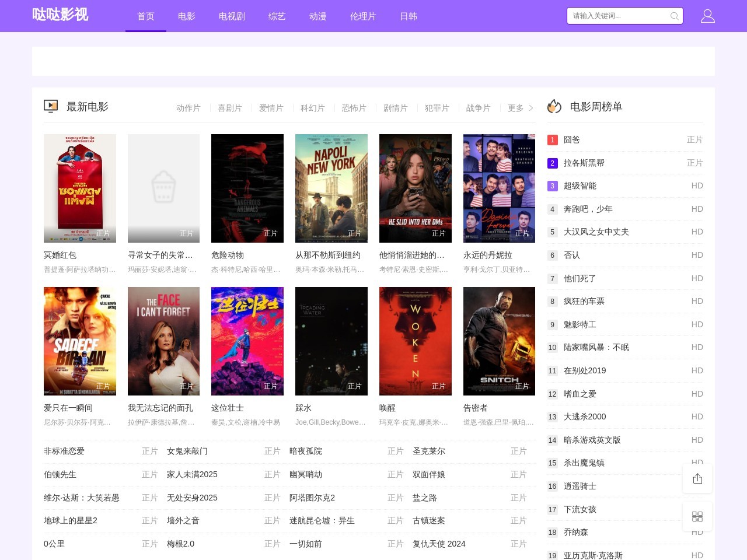Viewport: 747px width, 560px height.
Task: Filter by 恐怖片 category
Action: coord(354,108)
